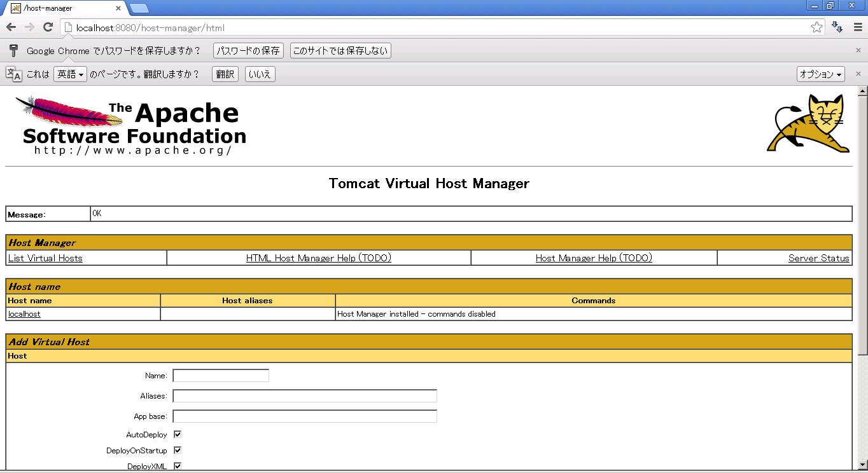Expand the オプション dropdown

point(820,74)
